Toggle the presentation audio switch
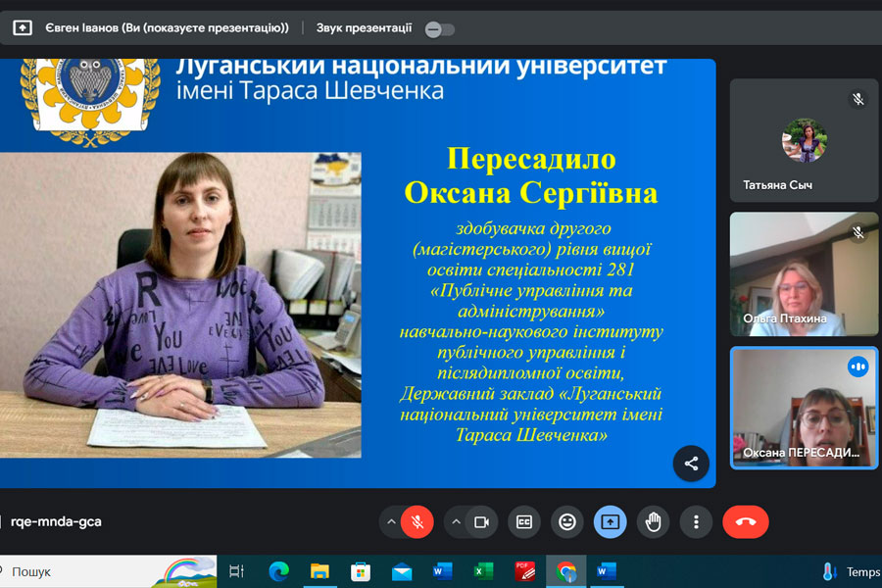 pos(440,29)
